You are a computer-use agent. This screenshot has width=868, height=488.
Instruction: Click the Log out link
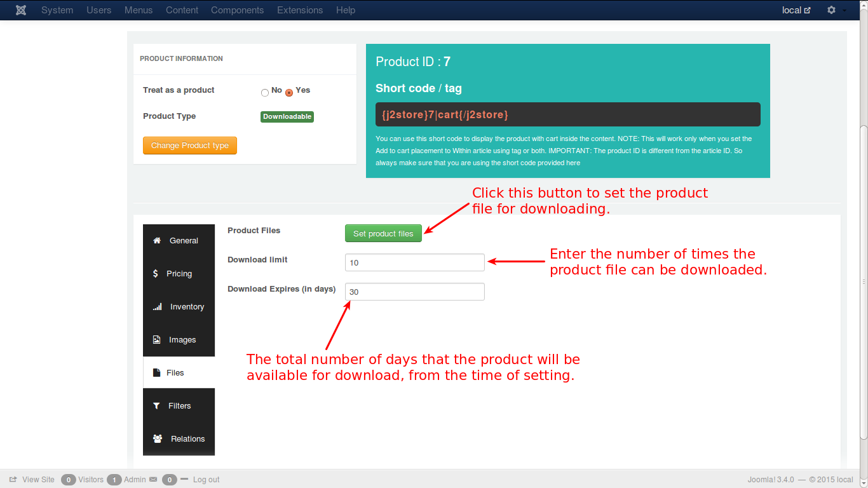point(206,480)
